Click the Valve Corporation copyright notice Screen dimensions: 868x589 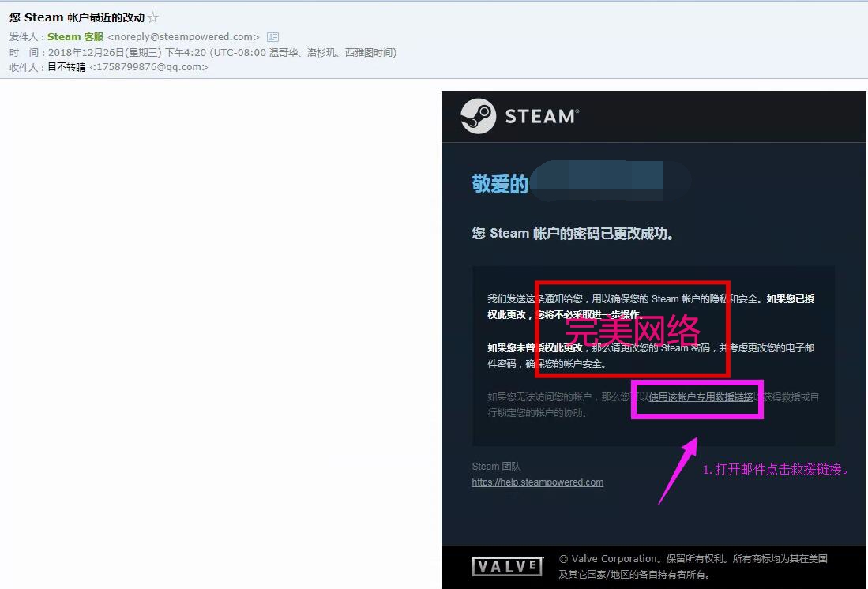pos(693,566)
